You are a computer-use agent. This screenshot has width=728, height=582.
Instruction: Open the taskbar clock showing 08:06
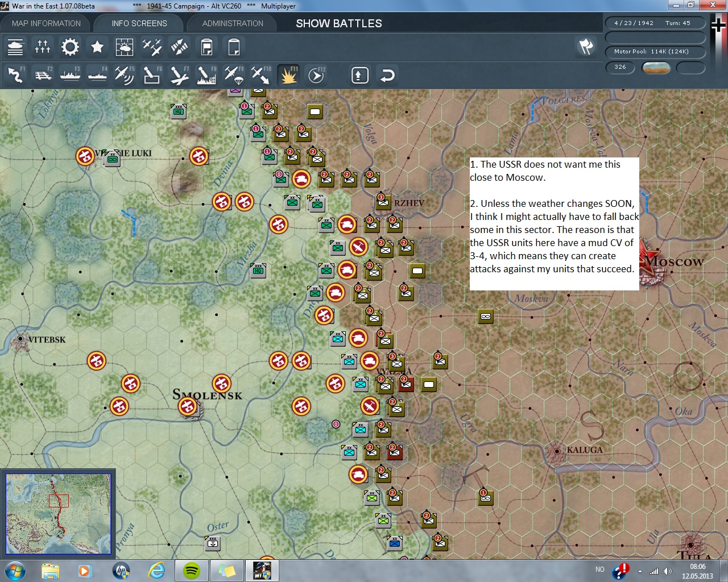(698, 571)
